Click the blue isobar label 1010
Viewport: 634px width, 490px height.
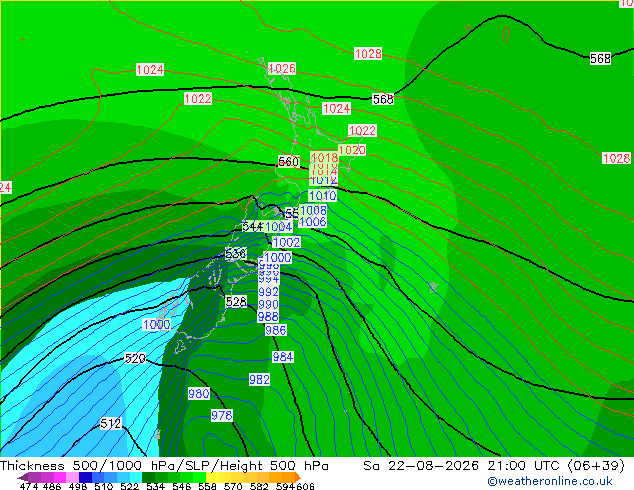pos(323,196)
